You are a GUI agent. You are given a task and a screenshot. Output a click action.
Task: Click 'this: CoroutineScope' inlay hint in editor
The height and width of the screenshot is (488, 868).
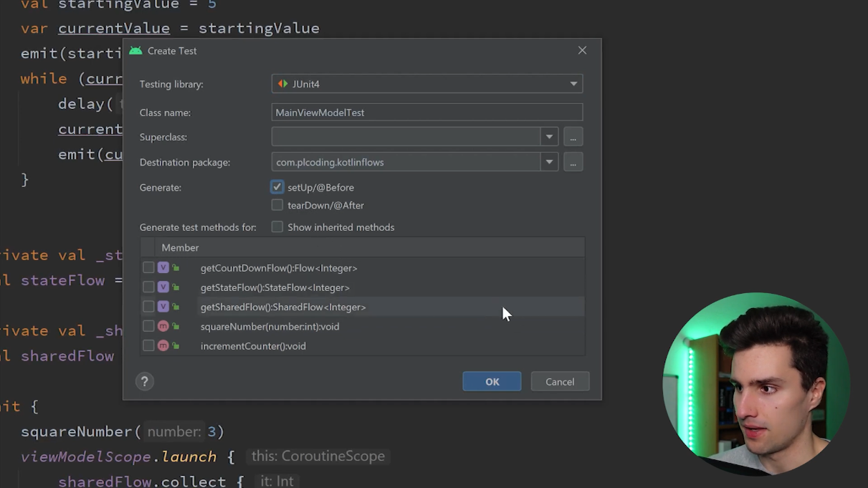(318, 456)
